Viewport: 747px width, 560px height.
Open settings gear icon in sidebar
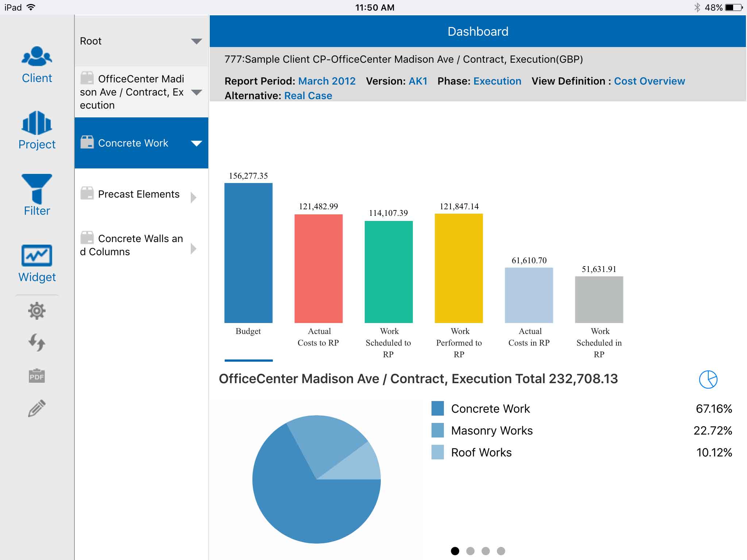click(37, 311)
